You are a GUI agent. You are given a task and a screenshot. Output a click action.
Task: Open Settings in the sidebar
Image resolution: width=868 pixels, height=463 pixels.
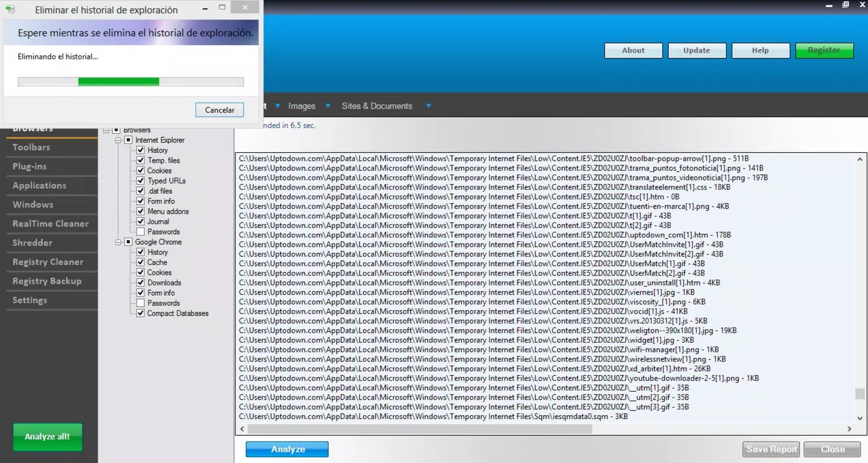point(52,300)
